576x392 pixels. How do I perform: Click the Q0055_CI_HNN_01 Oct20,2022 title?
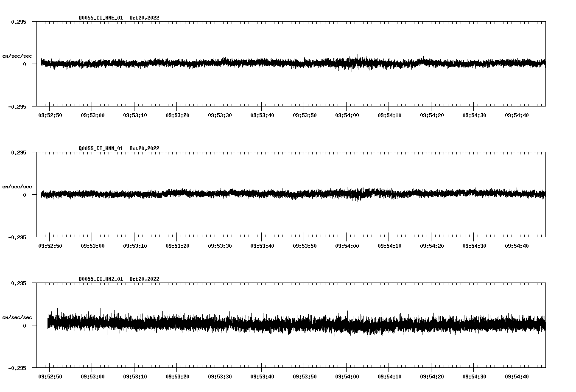tap(119, 148)
